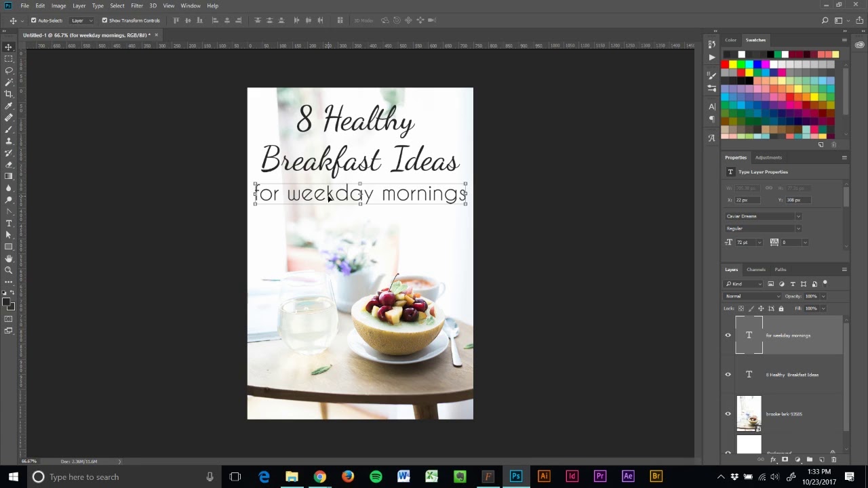Open Spotify from the taskbar
The image size is (868, 488).
click(376, 476)
